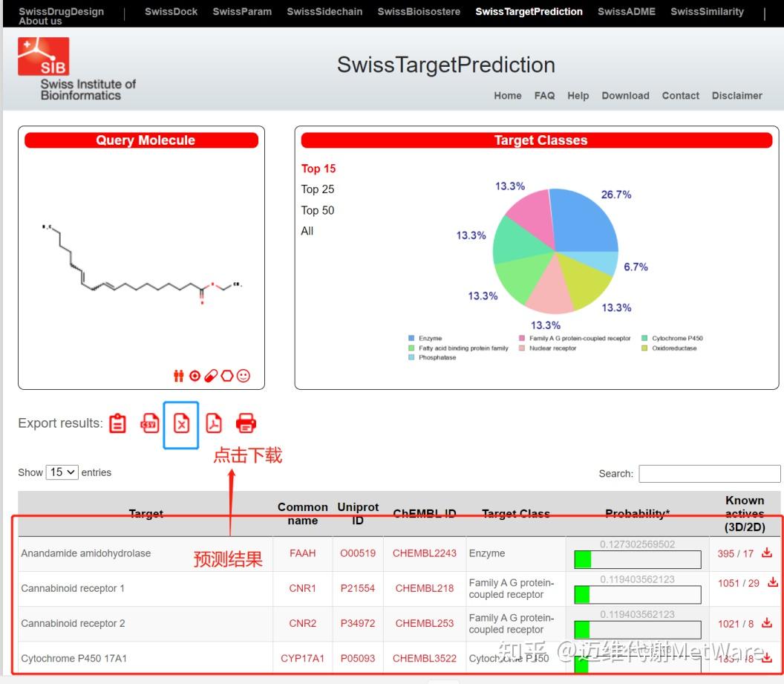This screenshot has height=684, width=784.
Task: Open CHEMBL218 link
Action: (425, 588)
